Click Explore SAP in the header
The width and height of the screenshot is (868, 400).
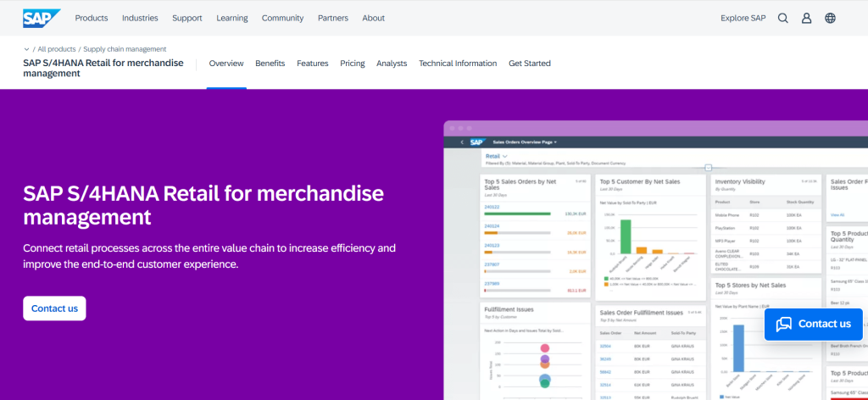point(743,18)
